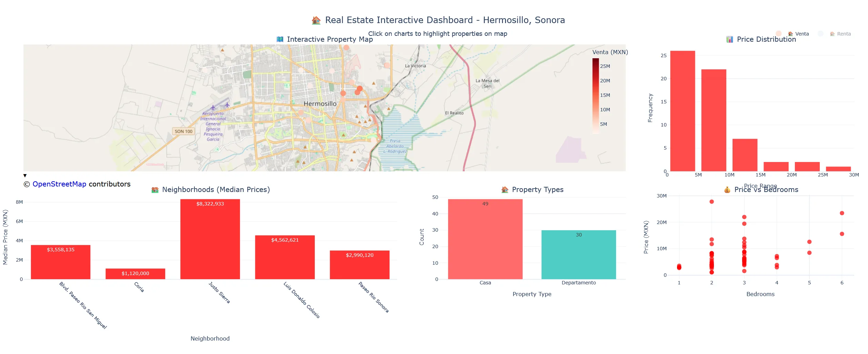
Task: Click the disclosure triangle below the map
Action: coord(25,175)
